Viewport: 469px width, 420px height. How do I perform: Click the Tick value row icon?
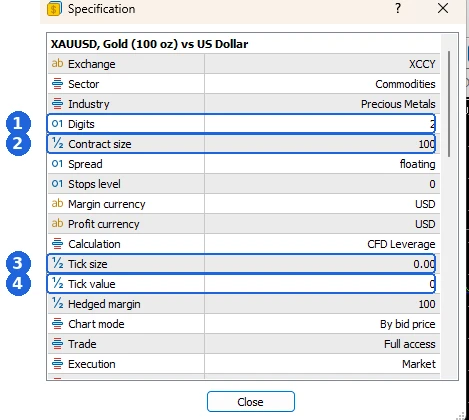[57, 284]
